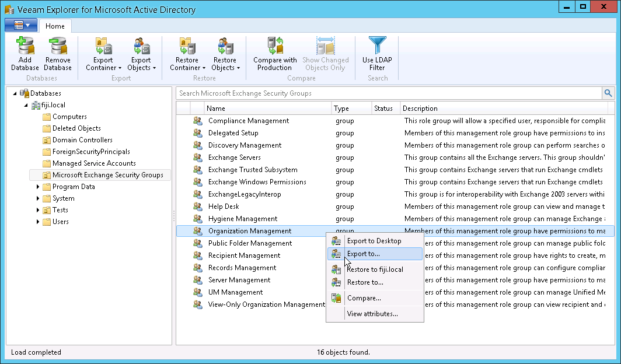Select the View-Only Organization Management group
This screenshot has height=364, width=621.
[266, 304]
